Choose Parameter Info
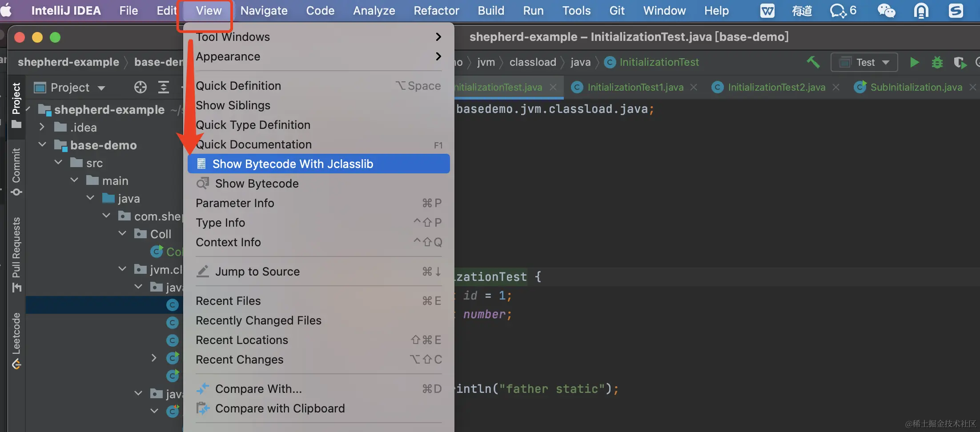Screen dimensions: 980x432 (x=318, y=203)
